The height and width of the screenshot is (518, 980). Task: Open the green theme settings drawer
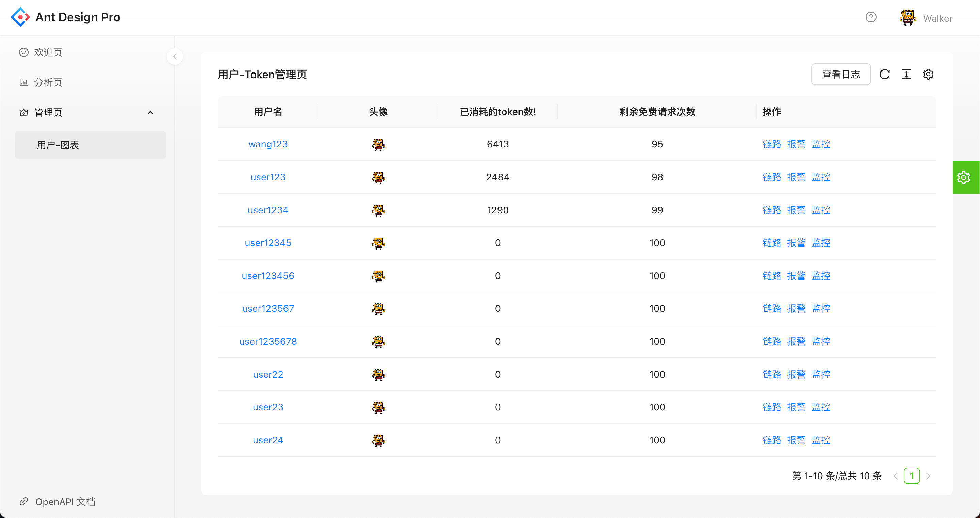pos(966,178)
